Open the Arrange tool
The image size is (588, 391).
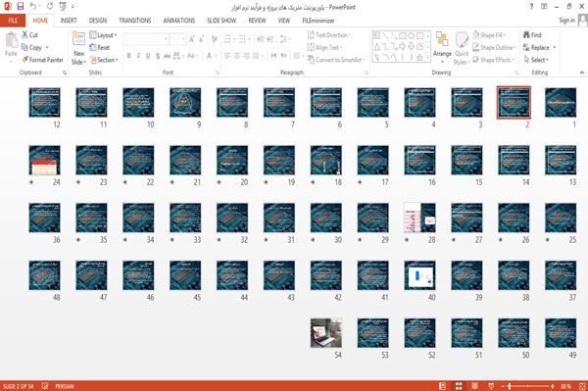pos(442,46)
